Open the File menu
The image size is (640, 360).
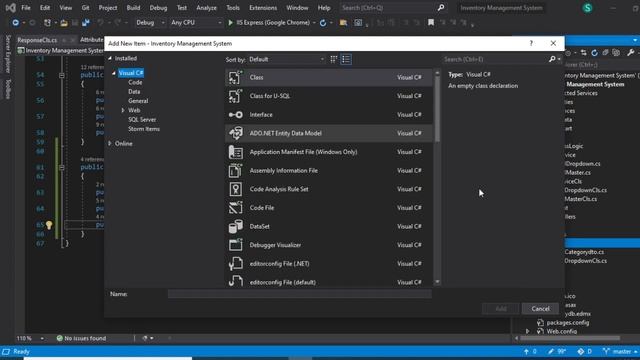coord(26,8)
